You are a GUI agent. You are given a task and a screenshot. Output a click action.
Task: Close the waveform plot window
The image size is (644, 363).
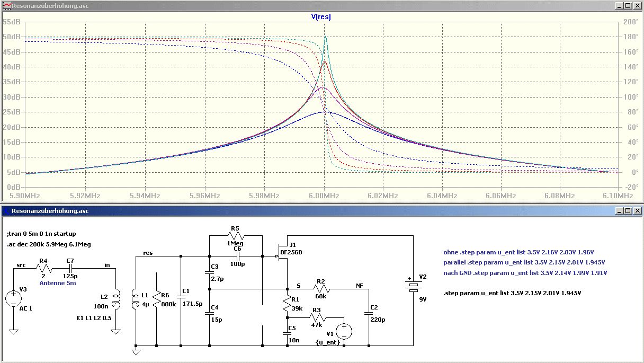pos(637,5)
